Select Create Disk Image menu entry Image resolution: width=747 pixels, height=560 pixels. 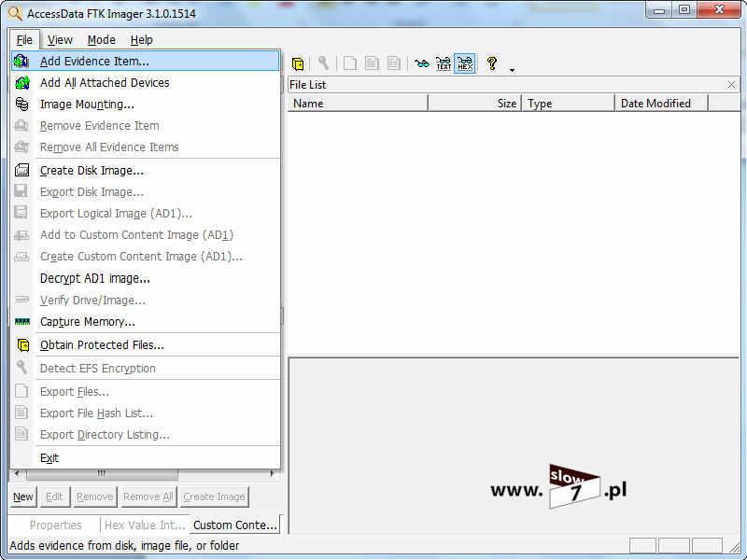click(146, 171)
